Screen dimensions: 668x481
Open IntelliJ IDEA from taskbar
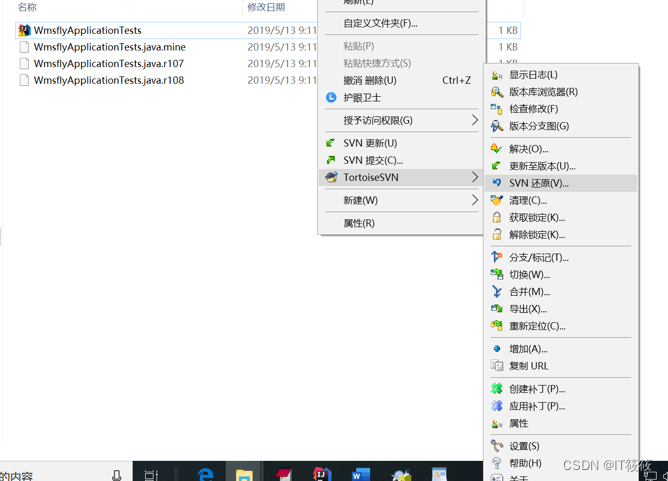pos(322,474)
